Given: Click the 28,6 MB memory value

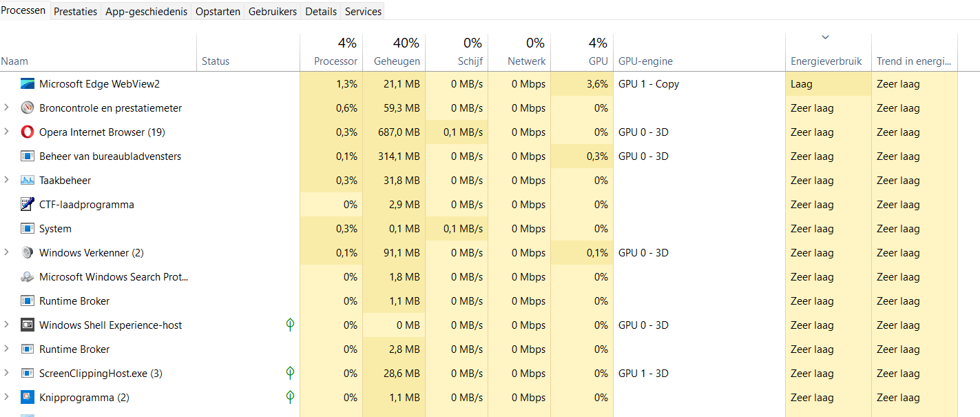Looking at the screenshot, I should pos(394,374).
